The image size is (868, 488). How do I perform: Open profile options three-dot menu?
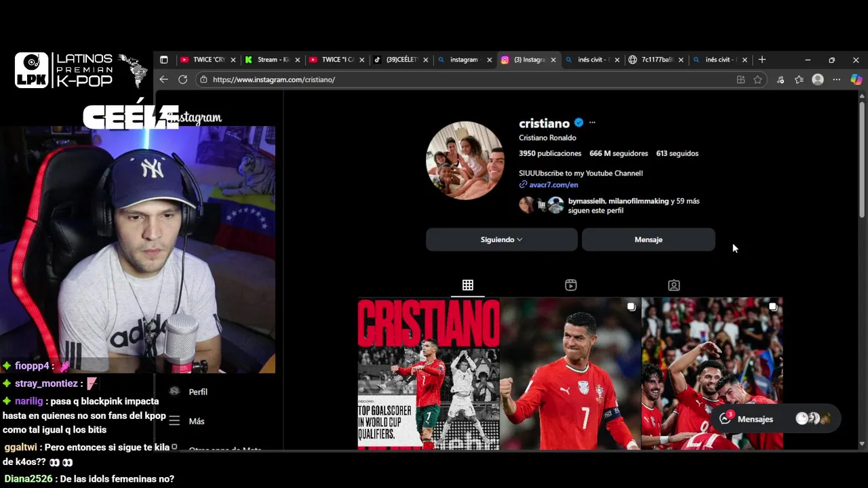click(592, 123)
